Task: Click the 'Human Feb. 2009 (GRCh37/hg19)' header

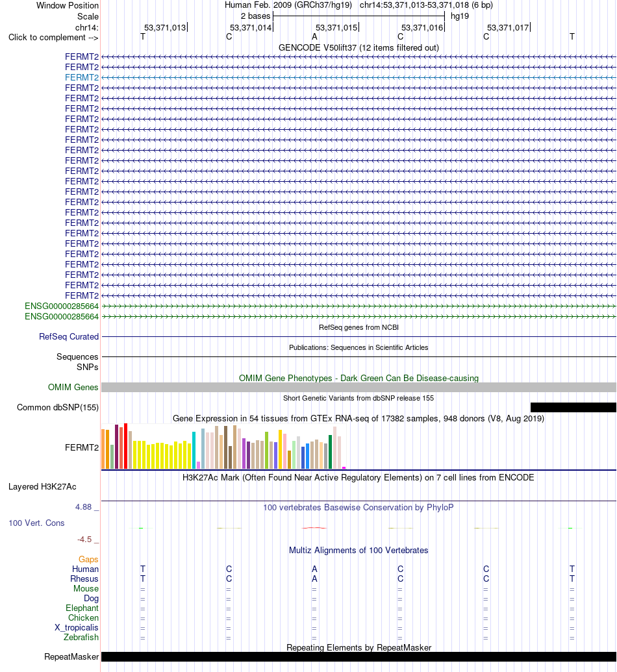Action: click(x=288, y=5)
